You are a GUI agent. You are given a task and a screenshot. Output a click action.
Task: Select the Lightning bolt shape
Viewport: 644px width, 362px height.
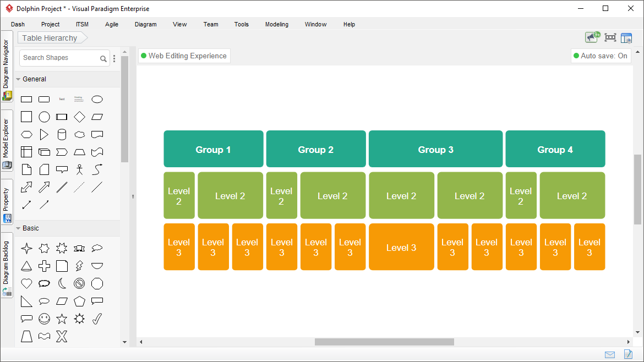point(79,266)
